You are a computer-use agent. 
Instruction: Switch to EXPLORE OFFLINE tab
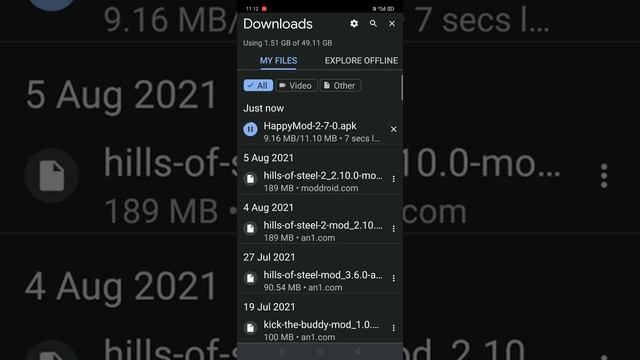click(x=361, y=60)
